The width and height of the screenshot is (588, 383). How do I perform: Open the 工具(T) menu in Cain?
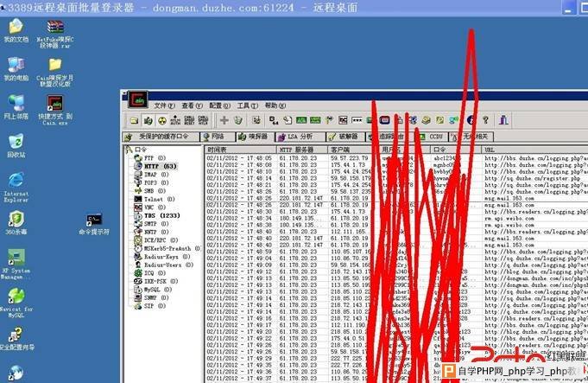coord(248,105)
